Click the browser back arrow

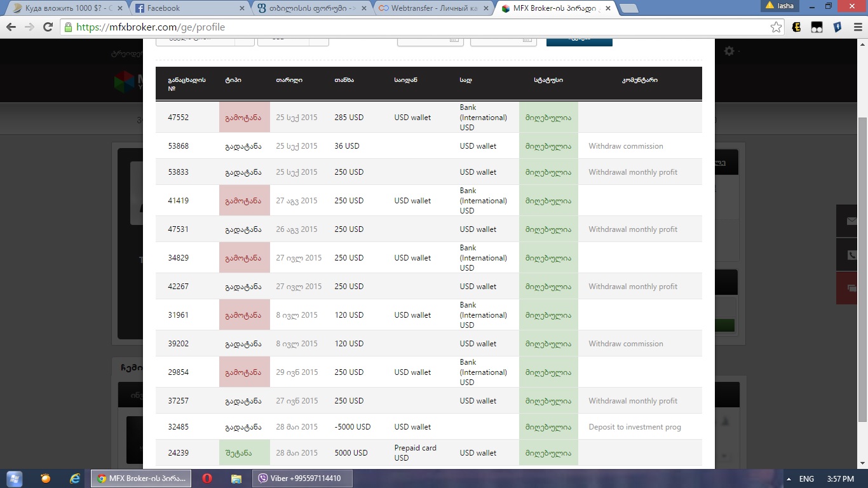click(11, 27)
